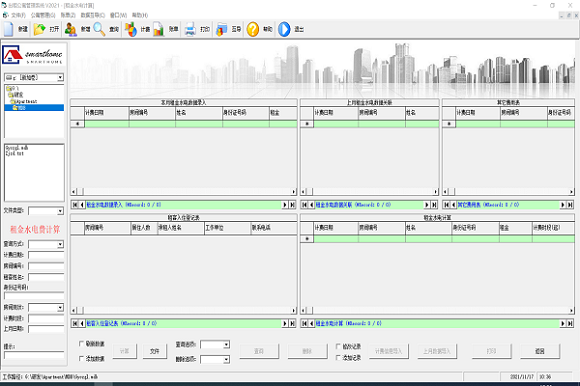Open the 帮助(H) menu
The width and height of the screenshot is (580, 386).
[140, 15]
